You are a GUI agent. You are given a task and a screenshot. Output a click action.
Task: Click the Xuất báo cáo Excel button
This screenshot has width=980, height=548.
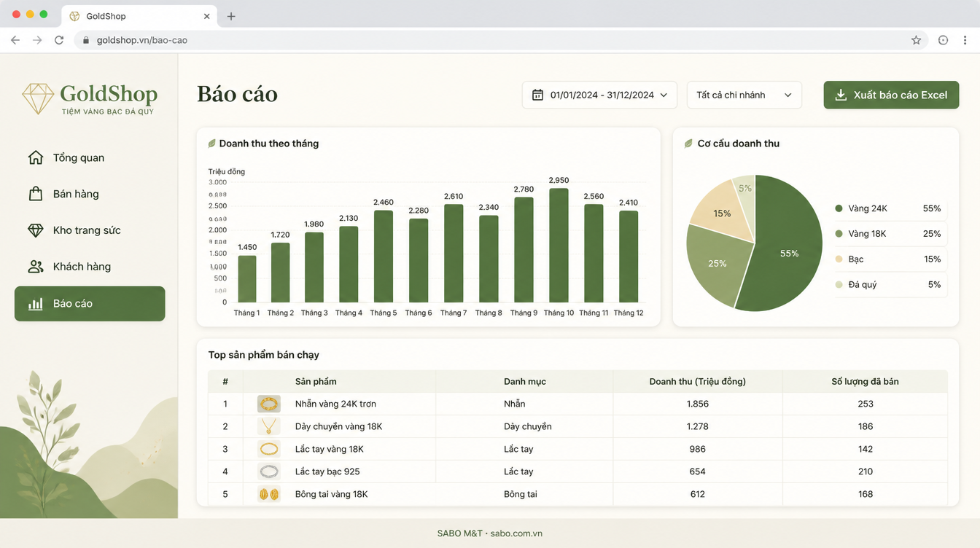point(891,95)
